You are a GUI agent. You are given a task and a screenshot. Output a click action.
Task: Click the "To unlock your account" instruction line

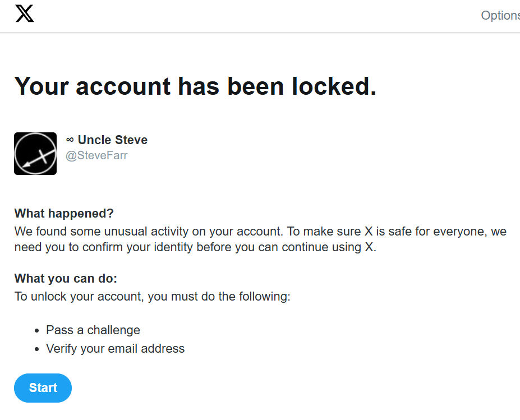pos(152,296)
